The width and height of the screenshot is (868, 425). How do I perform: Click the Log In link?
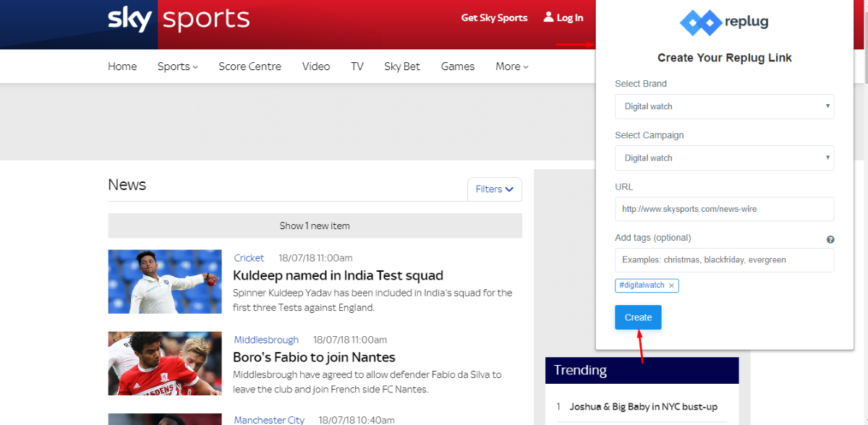click(x=570, y=17)
